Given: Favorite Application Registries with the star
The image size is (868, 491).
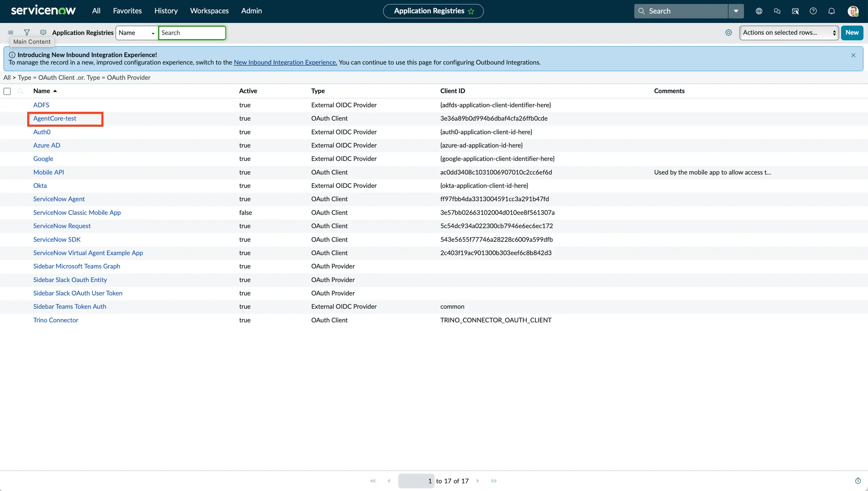Looking at the screenshot, I should coord(471,11).
